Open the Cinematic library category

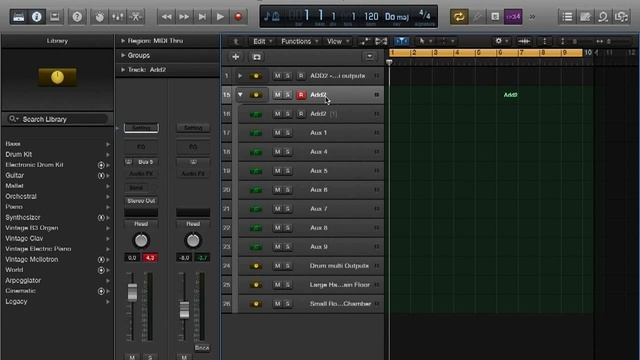tap(57, 291)
